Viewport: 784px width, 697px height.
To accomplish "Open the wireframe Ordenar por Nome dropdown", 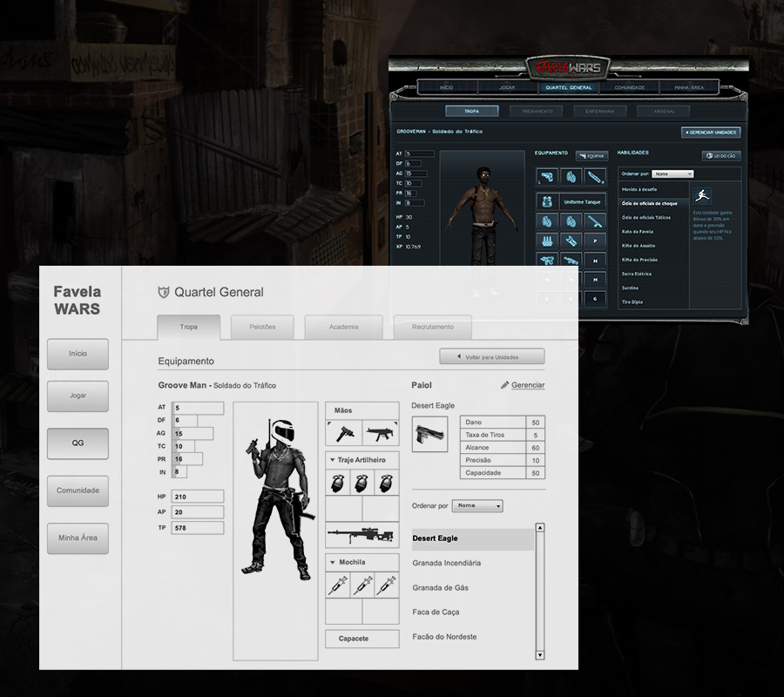I will click(x=477, y=506).
